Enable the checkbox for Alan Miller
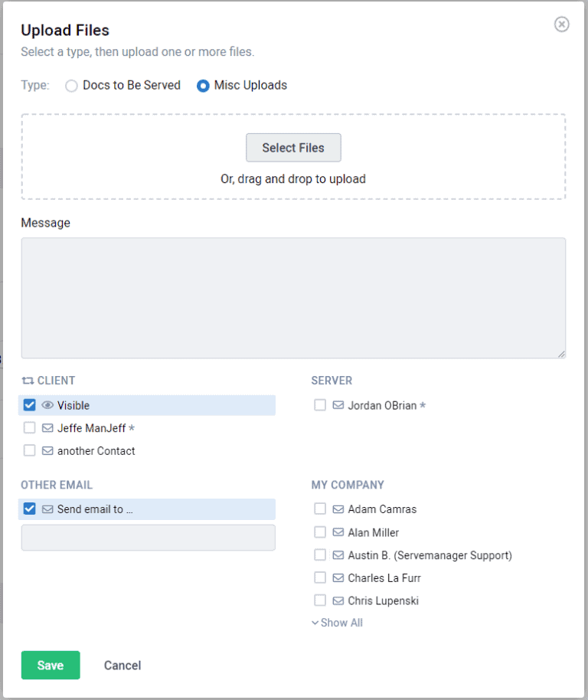The image size is (588, 700). pyautogui.click(x=320, y=532)
